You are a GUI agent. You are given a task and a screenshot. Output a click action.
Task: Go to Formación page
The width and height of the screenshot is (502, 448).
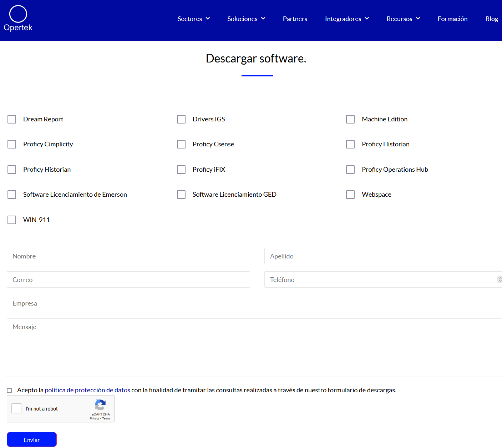pyautogui.click(x=452, y=19)
